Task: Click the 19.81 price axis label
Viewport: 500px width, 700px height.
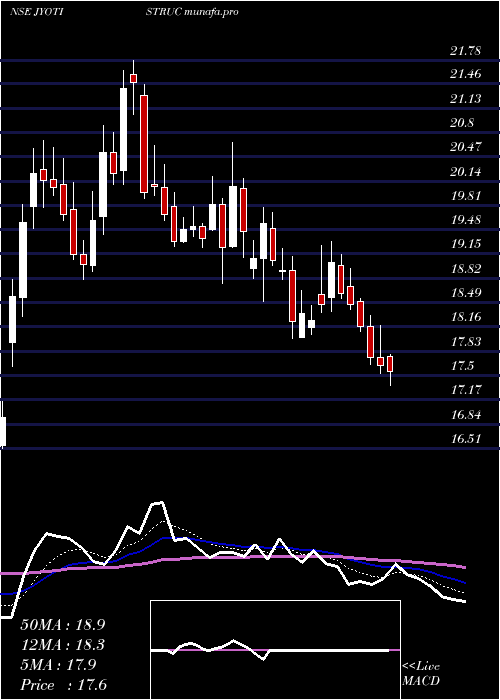Action: click(x=466, y=196)
